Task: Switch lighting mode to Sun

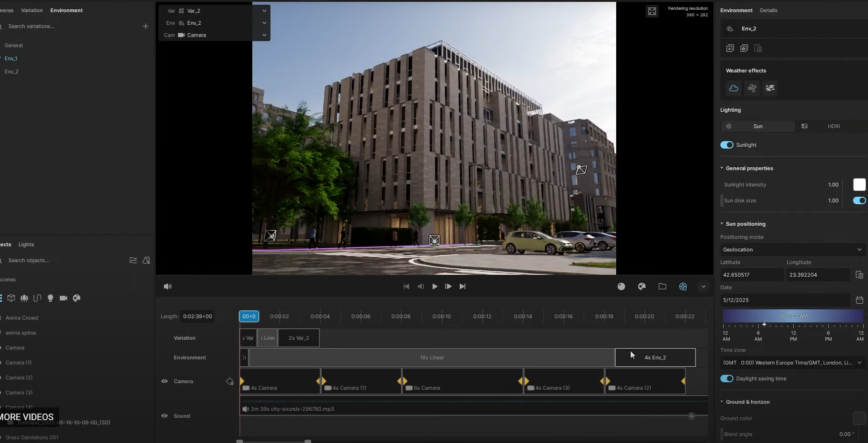Action: 758,126
